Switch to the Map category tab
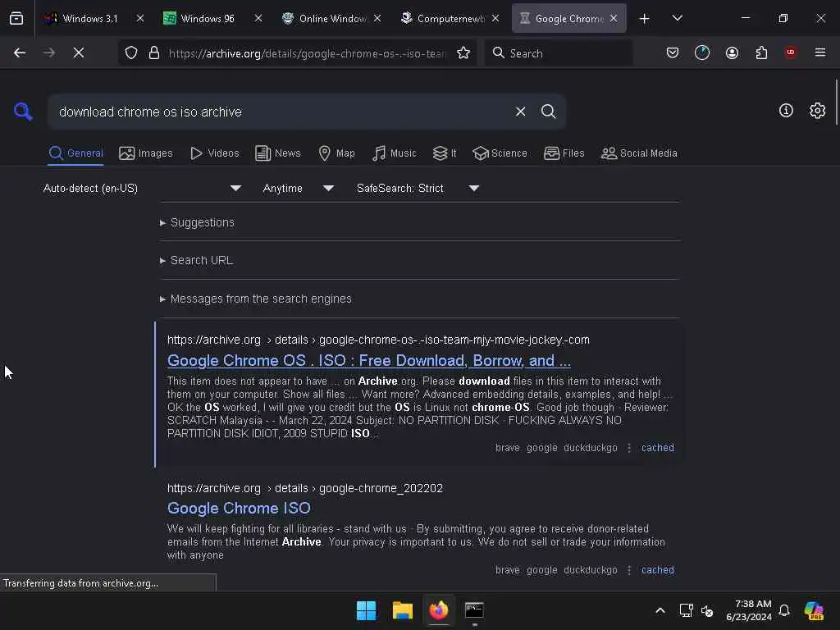Viewport: 840px width, 630px height. [x=336, y=153]
